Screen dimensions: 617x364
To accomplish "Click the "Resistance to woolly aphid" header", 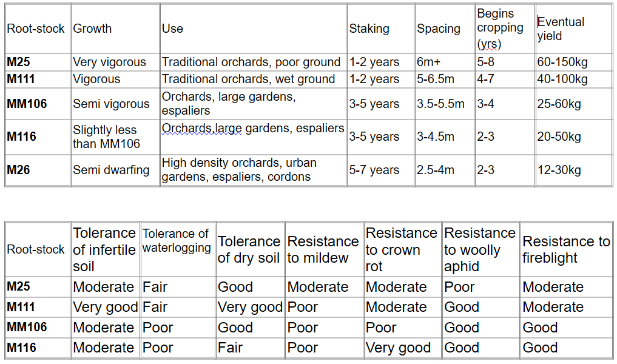I will pyautogui.click(x=480, y=249).
